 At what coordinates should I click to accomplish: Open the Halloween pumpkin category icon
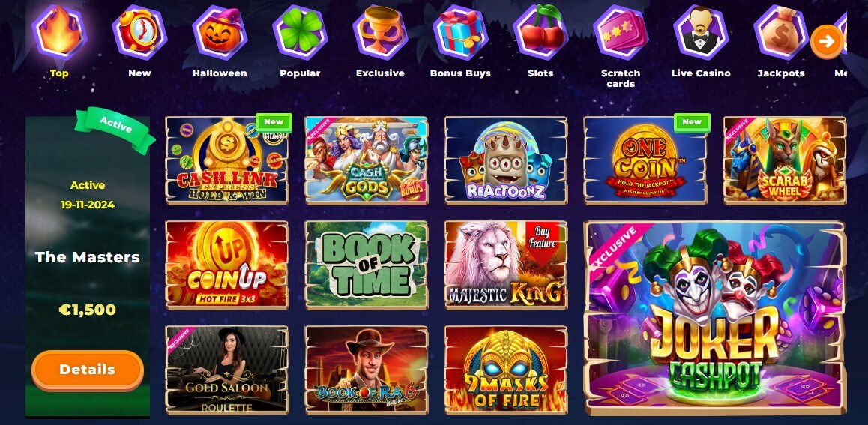coord(220,32)
